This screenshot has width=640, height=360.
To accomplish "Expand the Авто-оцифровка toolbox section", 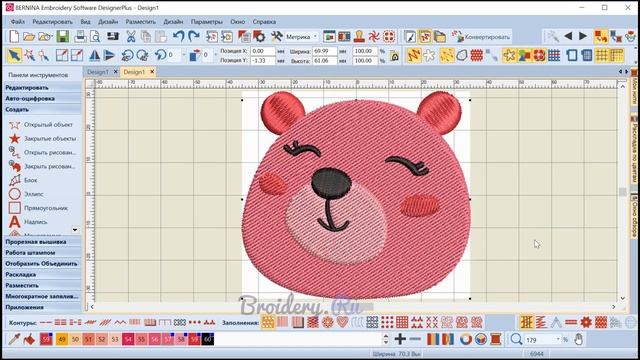I will coord(42,99).
